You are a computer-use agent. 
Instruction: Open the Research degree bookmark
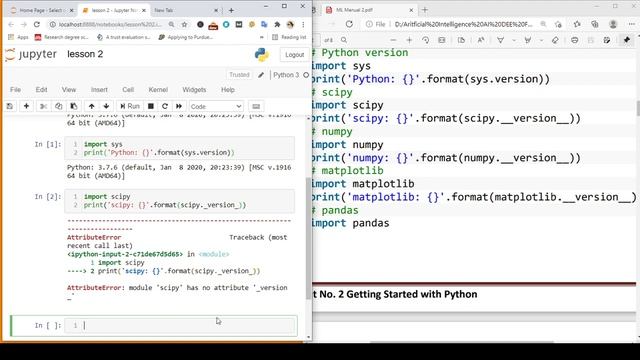tap(61, 37)
